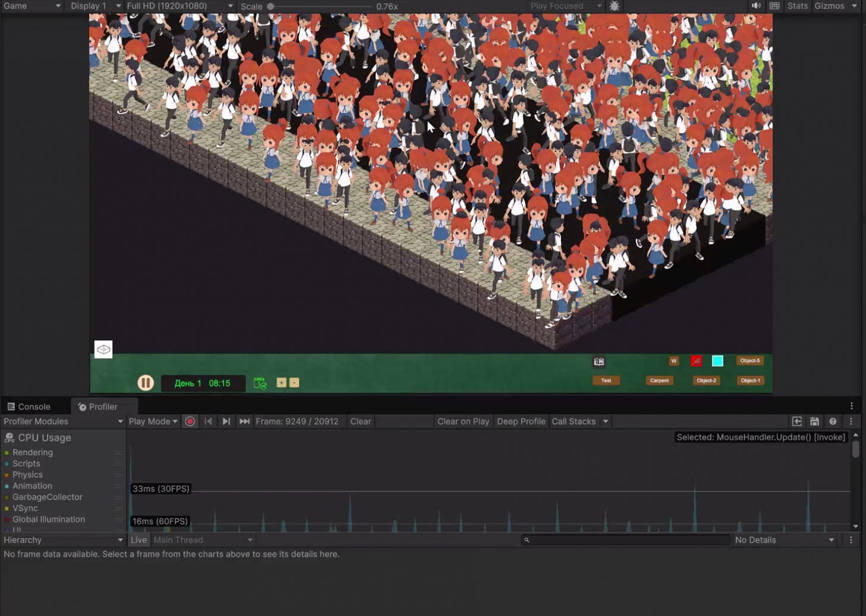The width and height of the screenshot is (866, 616).
Task: Save profiler data with the disk icon
Action: [815, 421]
